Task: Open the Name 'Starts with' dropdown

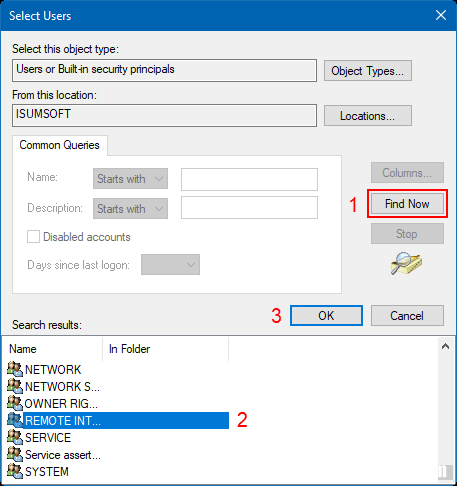Action: [130, 179]
